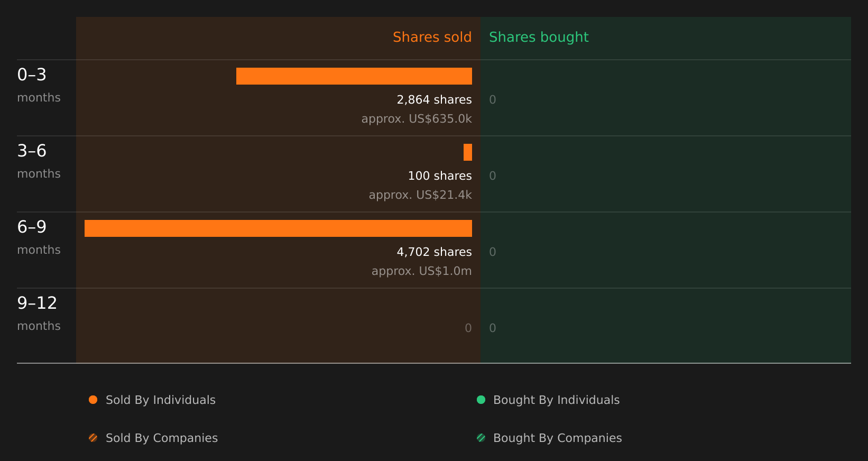Click the striped Bought By Companies legend icon
Image resolution: width=868 pixels, height=461 pixels.
click(x=481, y=438)
